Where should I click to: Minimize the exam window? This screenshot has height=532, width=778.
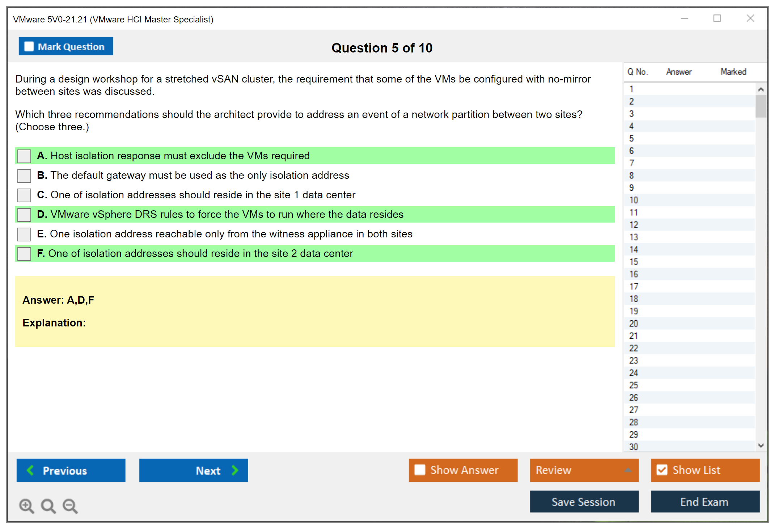(x=684, y=18)
